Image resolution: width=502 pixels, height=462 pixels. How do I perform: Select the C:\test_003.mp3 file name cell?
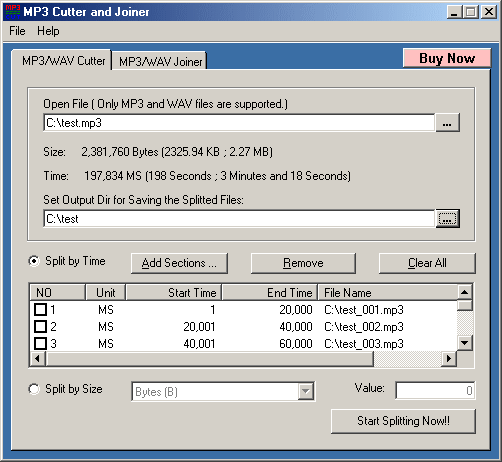click(x=364, y=344)
